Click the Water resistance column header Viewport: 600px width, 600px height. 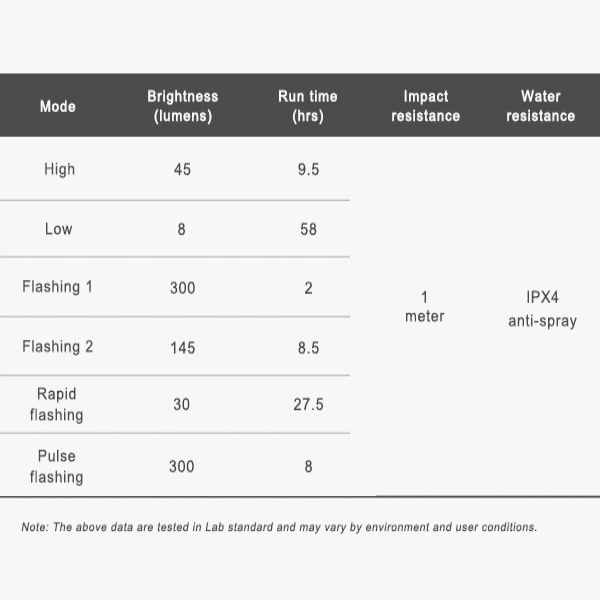[541, 106]
